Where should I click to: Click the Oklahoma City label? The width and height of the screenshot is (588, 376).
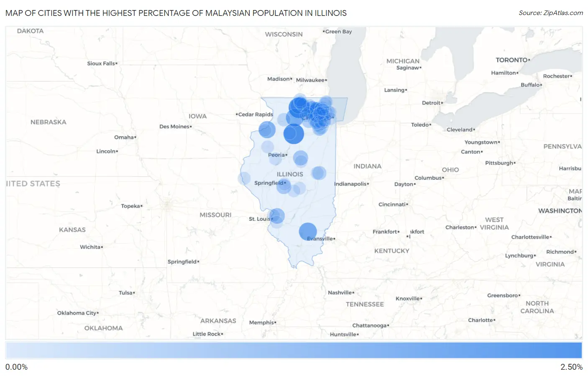click(78, 313)
